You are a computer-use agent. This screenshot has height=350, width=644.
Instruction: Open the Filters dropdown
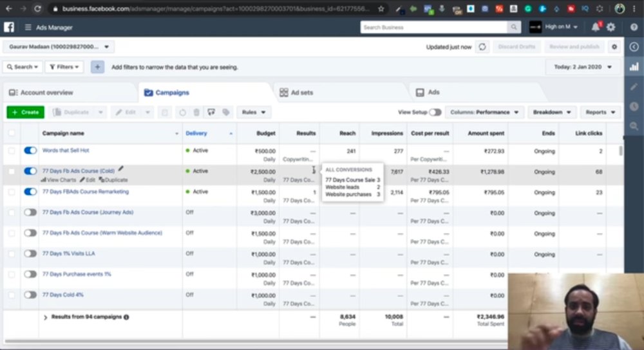(64, 67)
